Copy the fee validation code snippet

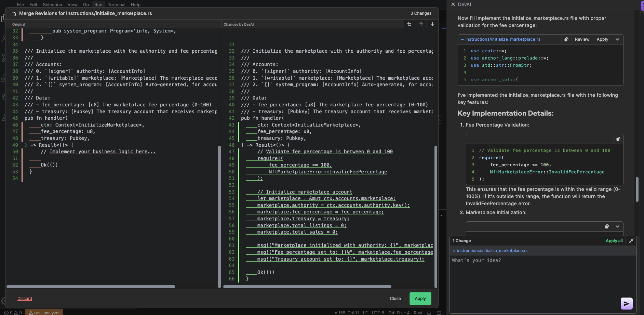[x=618, y=139]
